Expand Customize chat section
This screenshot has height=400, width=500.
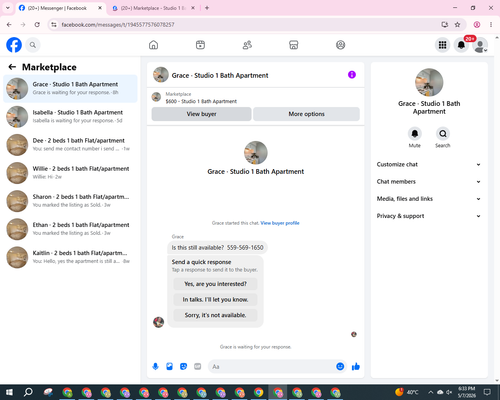coord(429,164)
